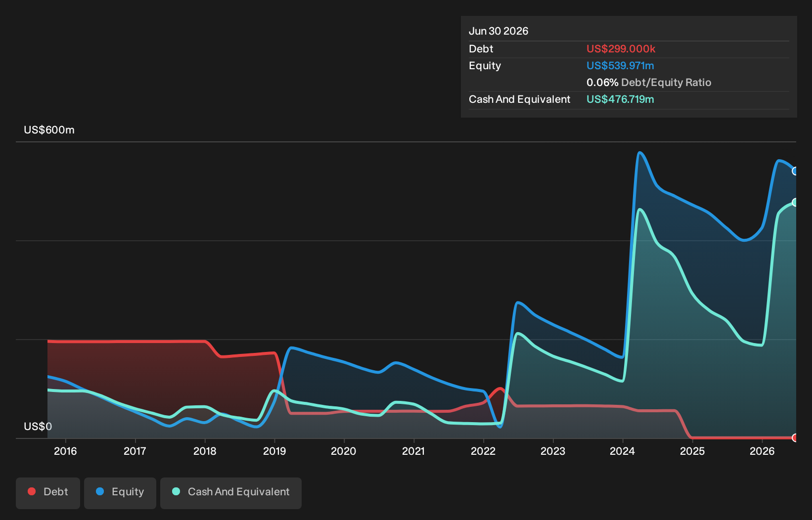Click the 2016 x-axis label
Image resolution: width=812 pixels, height=520 pixels.
click(65, 451)
